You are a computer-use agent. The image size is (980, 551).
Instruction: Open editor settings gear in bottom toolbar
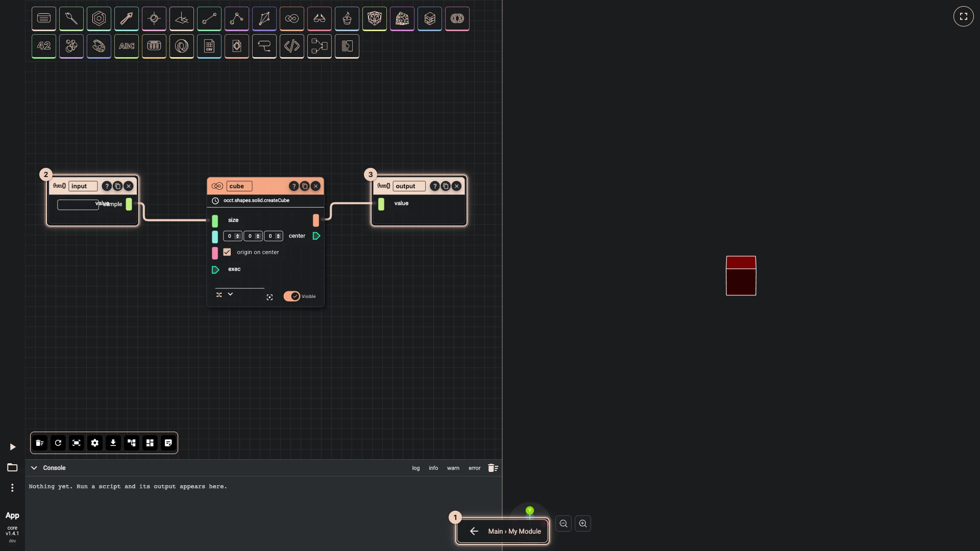click(95, 443)
